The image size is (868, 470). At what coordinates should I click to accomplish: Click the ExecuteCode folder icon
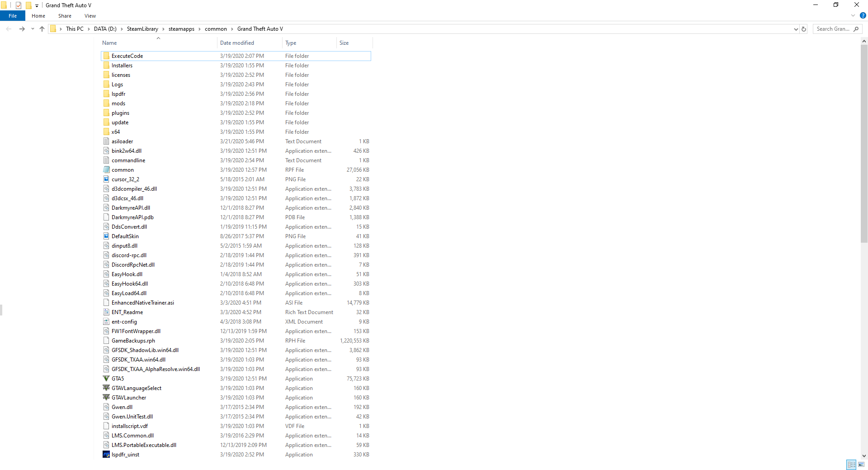106,56
